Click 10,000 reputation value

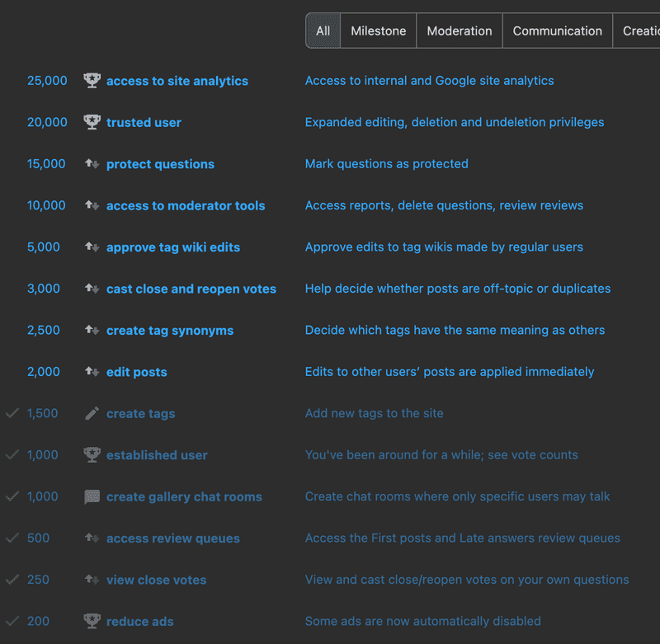(x=46, y=205)
